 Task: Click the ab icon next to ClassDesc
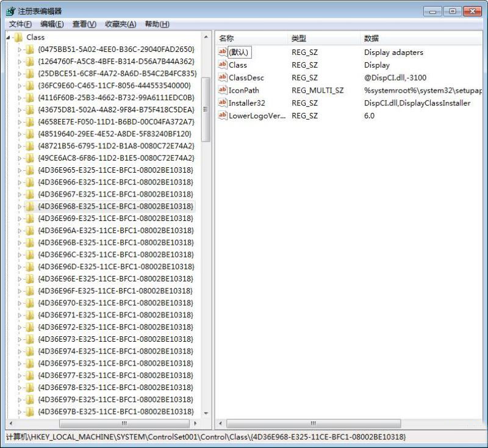[223, 78]
